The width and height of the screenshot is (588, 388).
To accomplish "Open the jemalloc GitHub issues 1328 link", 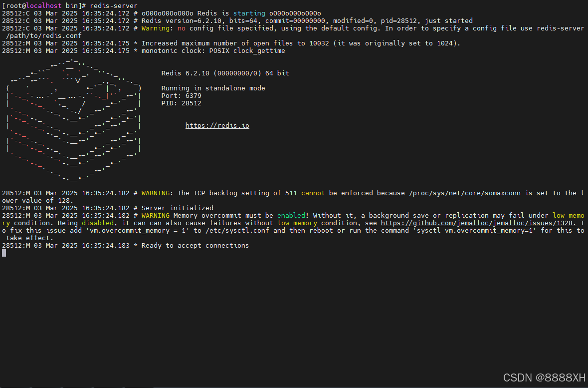I will pyautogui.click(x=478, y=223).
